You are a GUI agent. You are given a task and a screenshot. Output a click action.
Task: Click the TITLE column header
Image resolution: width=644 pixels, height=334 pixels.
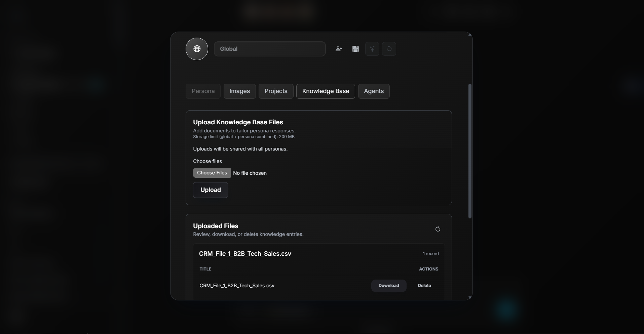(x=205, y=269)
